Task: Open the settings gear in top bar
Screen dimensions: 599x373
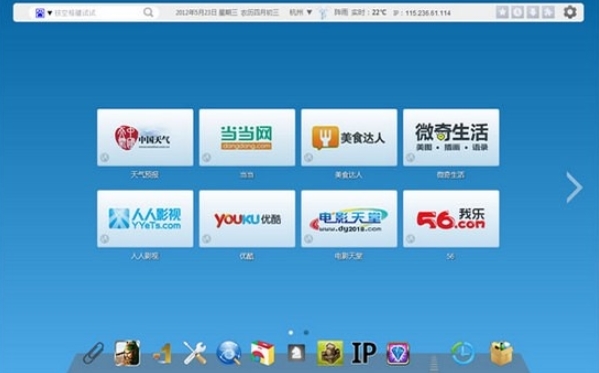Action: pyautogui.click(x=570, y=12)
